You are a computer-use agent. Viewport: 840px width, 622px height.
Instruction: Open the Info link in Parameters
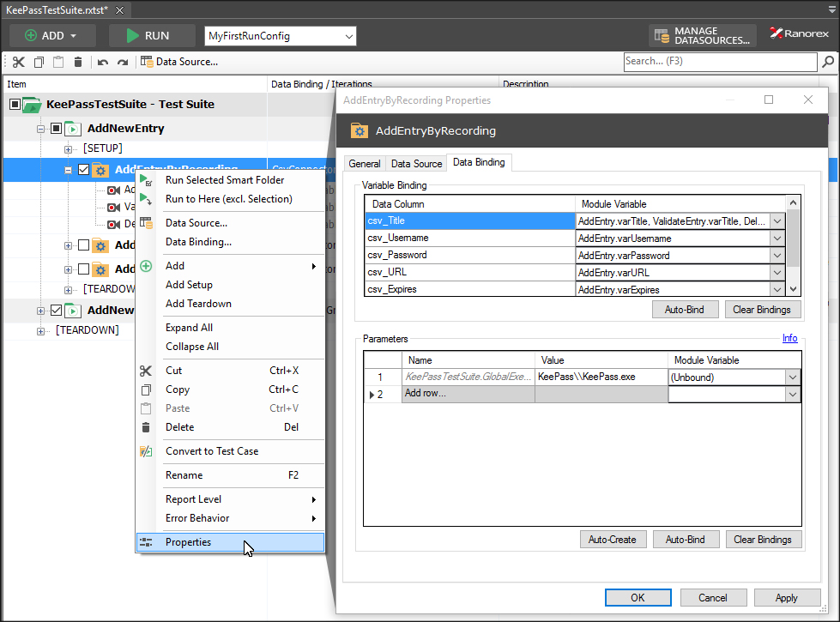tap(789, 338)
